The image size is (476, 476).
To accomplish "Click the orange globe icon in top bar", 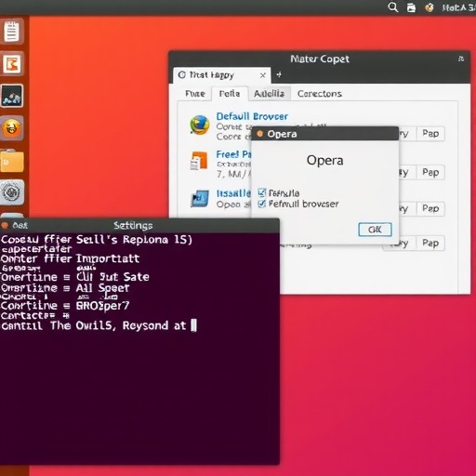I will 430,7.
